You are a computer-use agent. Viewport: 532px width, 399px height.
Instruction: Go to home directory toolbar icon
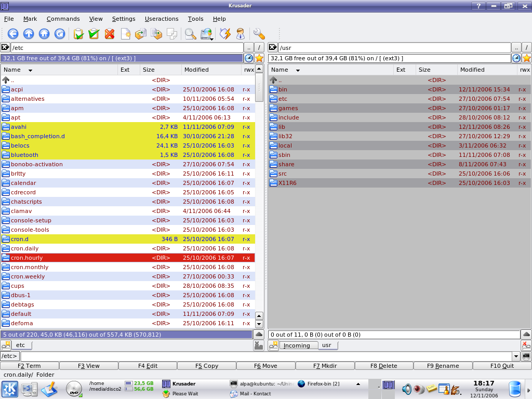tap(44, 34)
